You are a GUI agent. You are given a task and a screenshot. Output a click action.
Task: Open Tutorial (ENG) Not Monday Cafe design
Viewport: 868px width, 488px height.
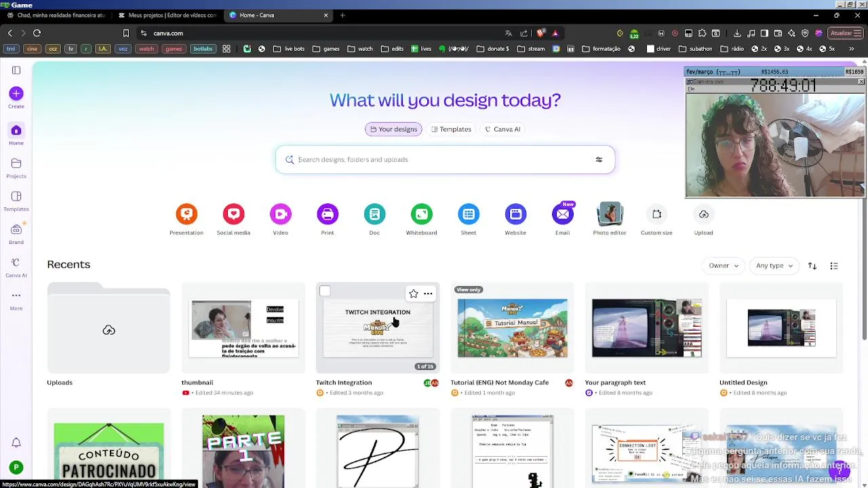pos(512,329)
